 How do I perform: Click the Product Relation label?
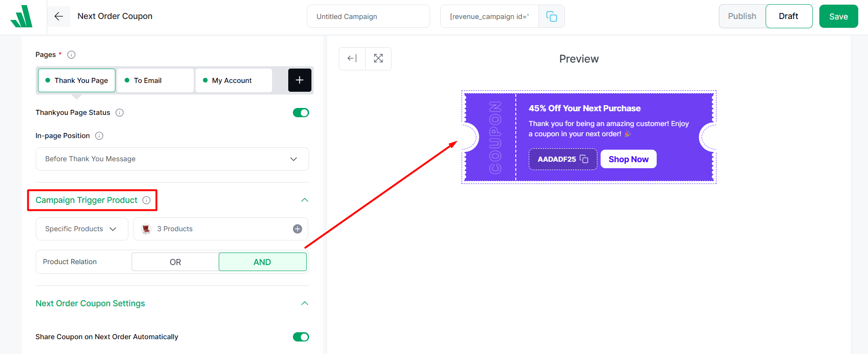pos(70,262)
